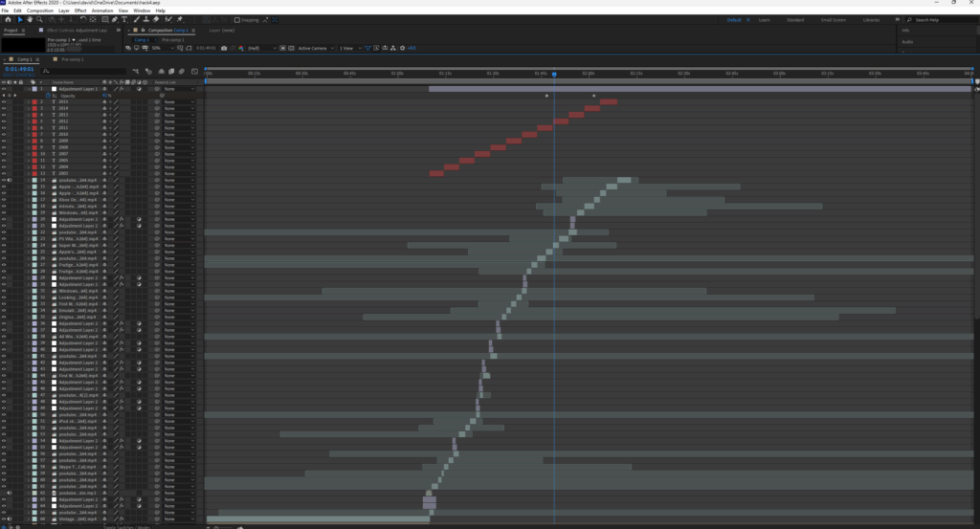Viewport: 980px width, 529px height.
Task: Select the Horizontal Type tool
Action: tap(124, 20)
